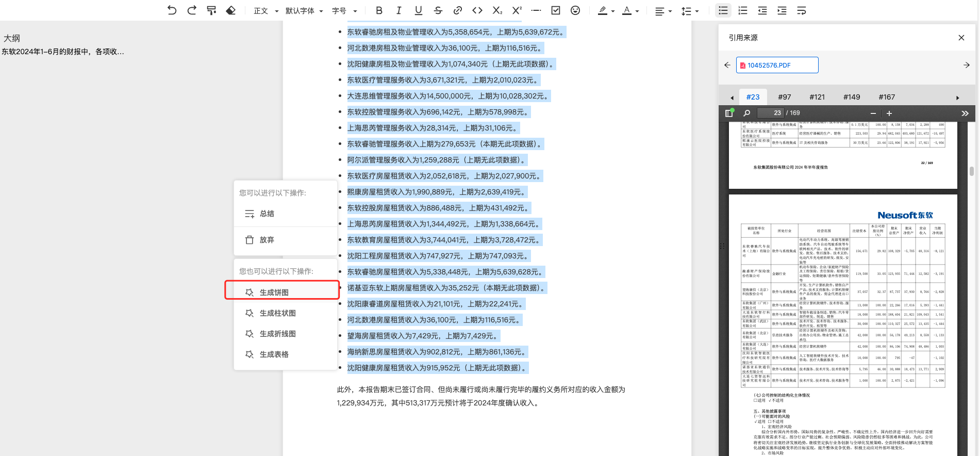Viewport: 980px width, 456px height.
Task: Switch to the #97 citation tab
Action: click(x=785, y=97)
